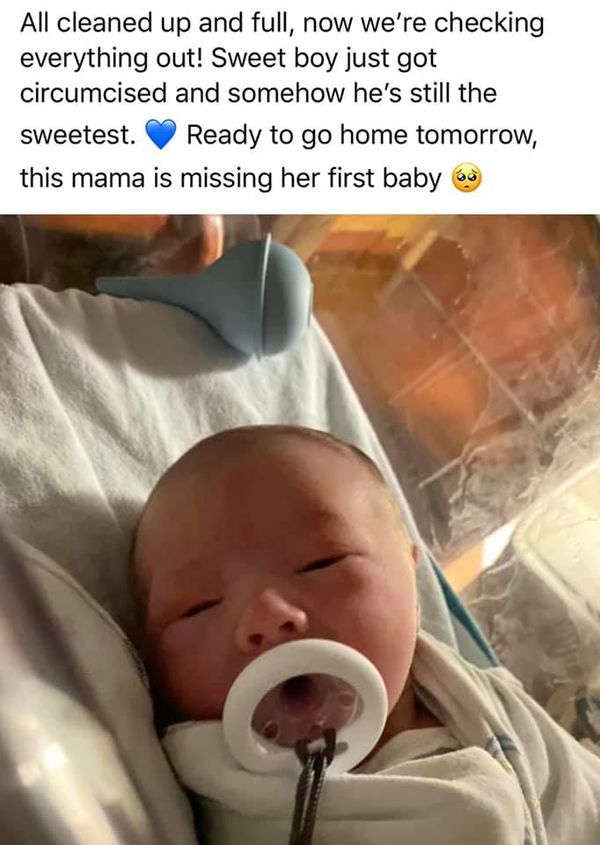Click the word "tomorrow," in the post
This screenshot has width=600, height=845.
pyautogui.click(x=476, y=135)
